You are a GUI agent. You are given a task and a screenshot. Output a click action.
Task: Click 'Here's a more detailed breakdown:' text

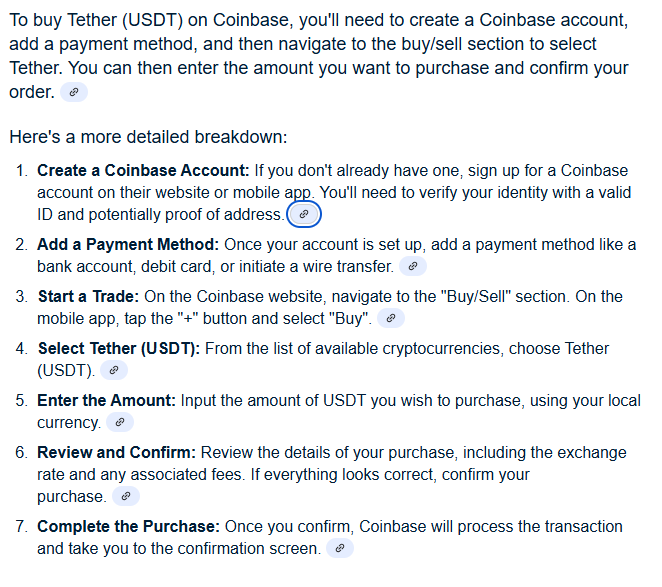148,137
